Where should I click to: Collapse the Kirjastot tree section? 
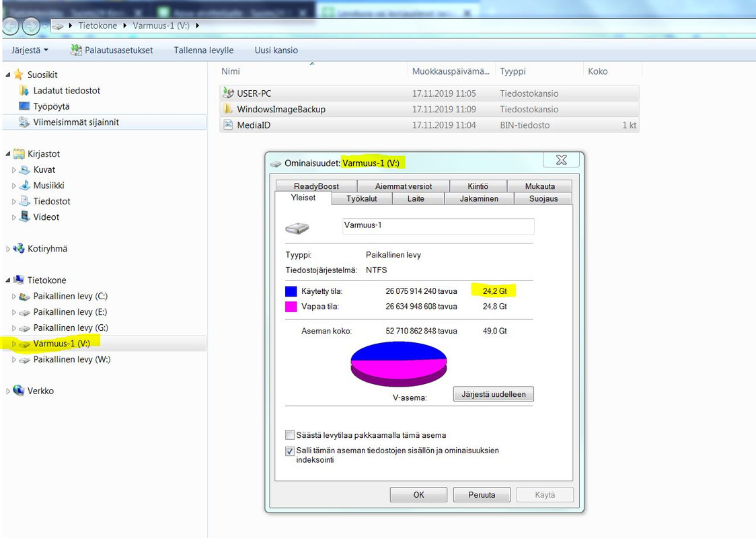(7, 154)
